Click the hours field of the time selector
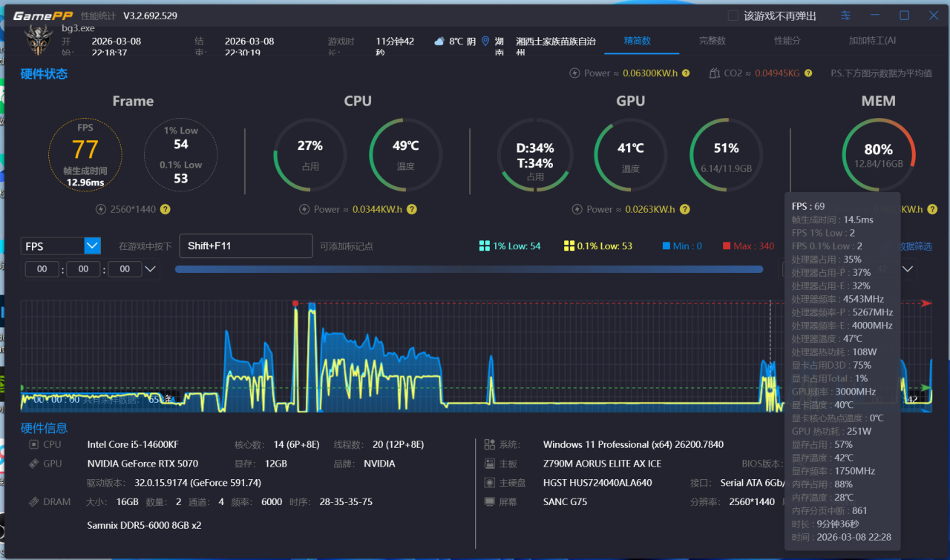 click(x=42, y=269)
